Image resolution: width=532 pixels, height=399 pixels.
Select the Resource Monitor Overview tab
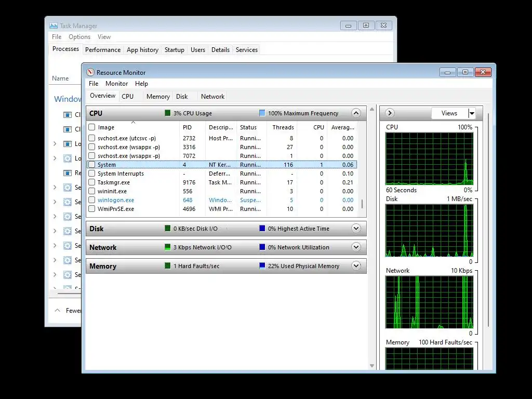(x=102, y=96)
